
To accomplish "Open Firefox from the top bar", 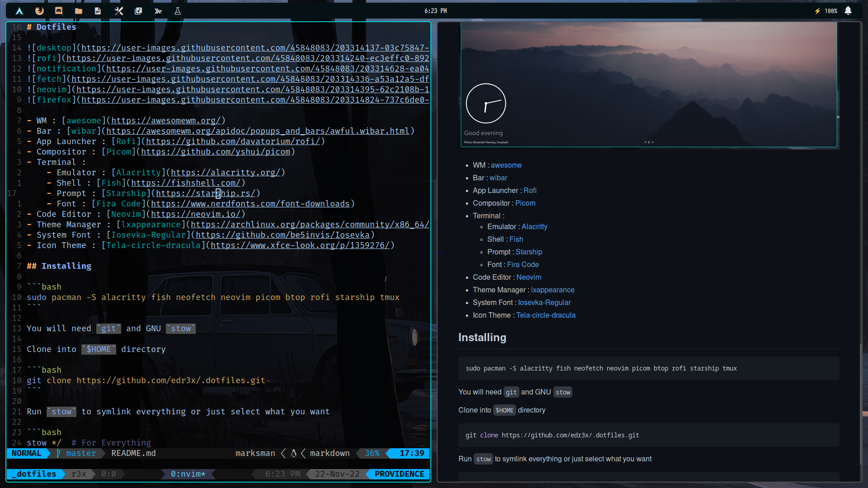I will tap(39, 10).
